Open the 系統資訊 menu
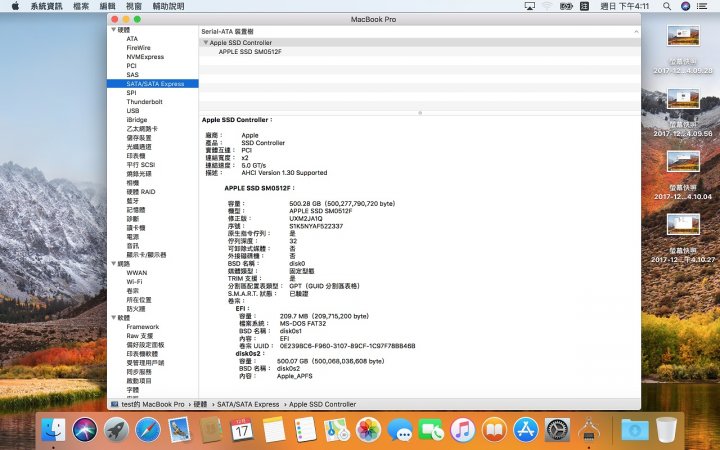Screen dimensions: 720x450 tap(46, 6)
